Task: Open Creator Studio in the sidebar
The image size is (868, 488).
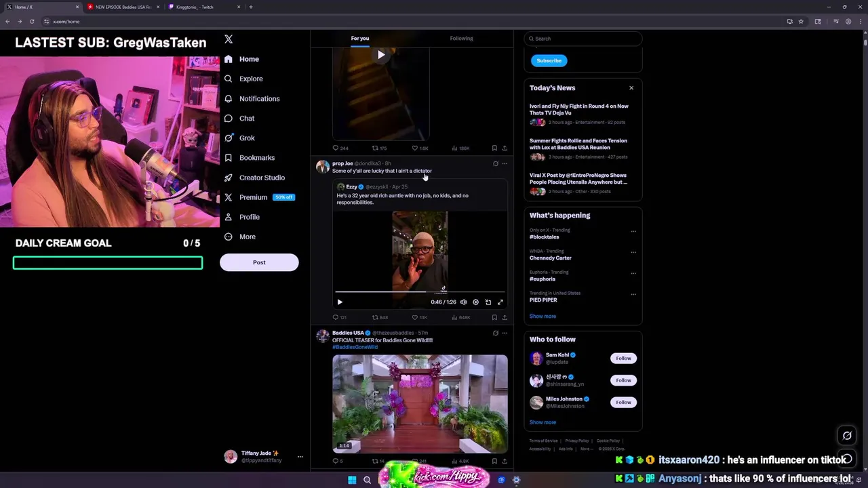Action: 254,178
